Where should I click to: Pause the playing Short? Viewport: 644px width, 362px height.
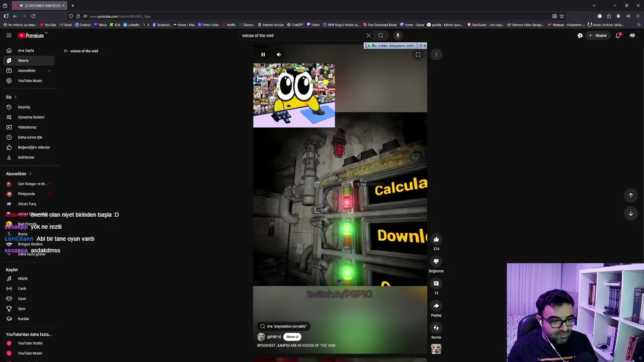click(x=263, y=54)
